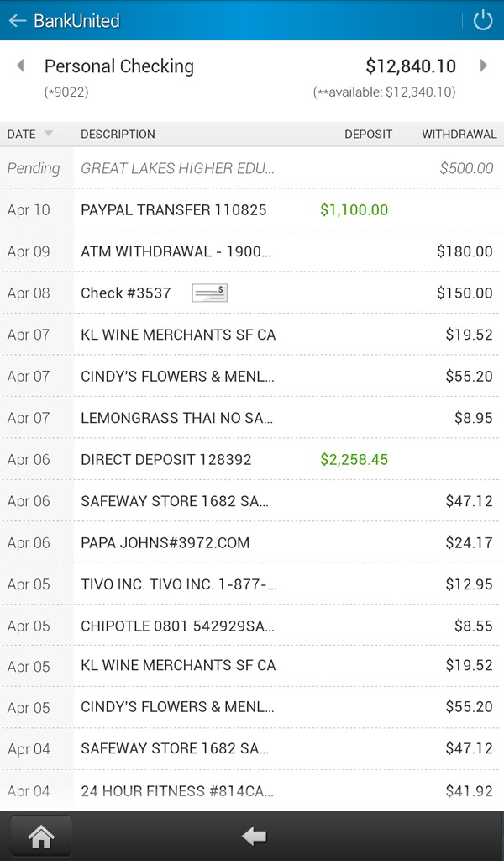The width and height of the screenshot is (504, 861).
Task: Tap the Personal Checking account title
Action: pyautogui.click(x=118, y=66)
